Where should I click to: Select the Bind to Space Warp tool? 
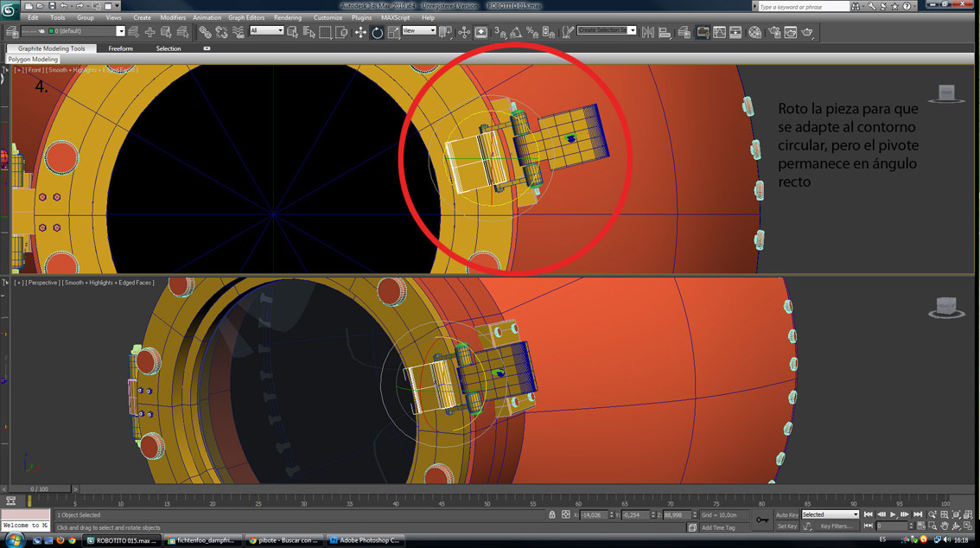(x=239, y=32)
